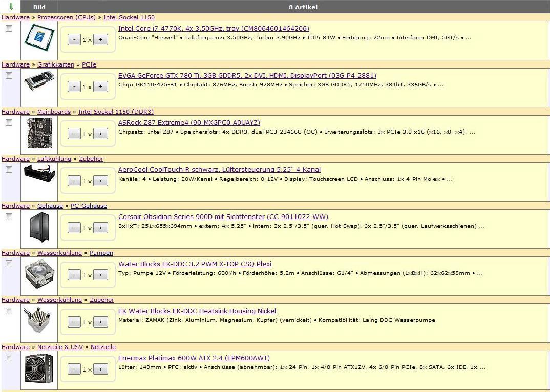Decrease quantity of Corsair Obsidian 900D

click(x=74, y=228)
